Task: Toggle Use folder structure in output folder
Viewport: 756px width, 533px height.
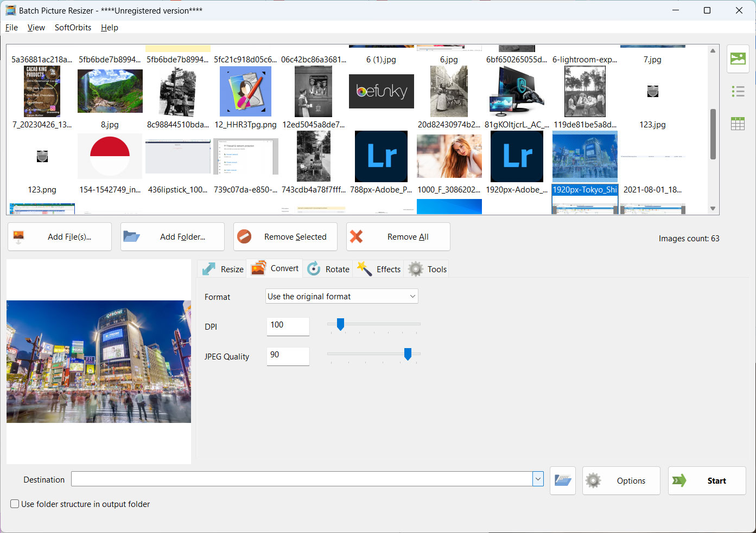Action: (x=15, y=504)
